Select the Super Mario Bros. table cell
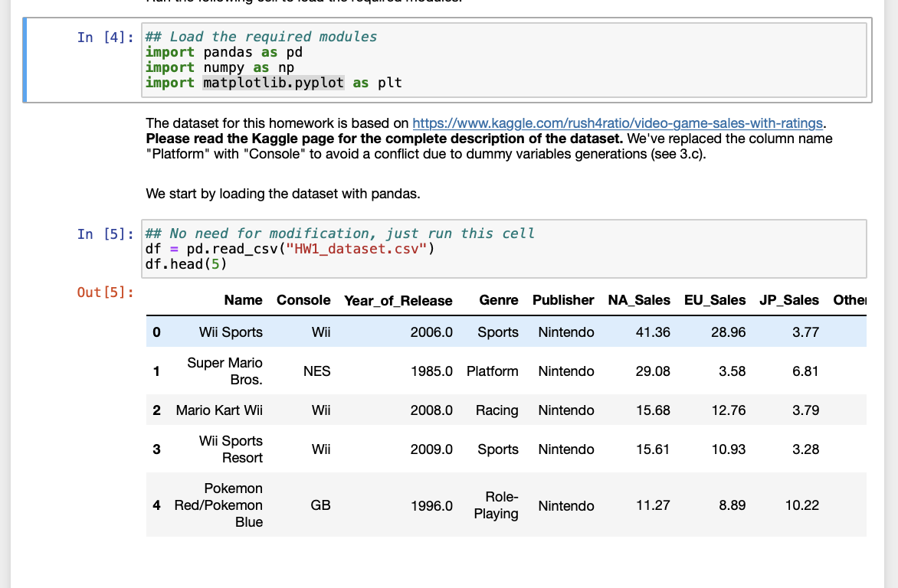The width and height of the screenshot is (898, 588). pyautogui.click(x=224, y=371)
